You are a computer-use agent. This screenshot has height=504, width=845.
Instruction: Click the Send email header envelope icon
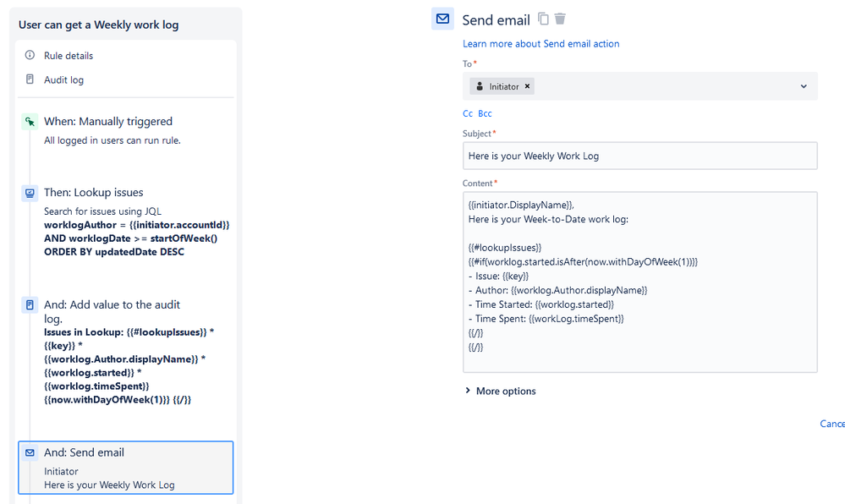pyautogui.click(x=442, y=19)
